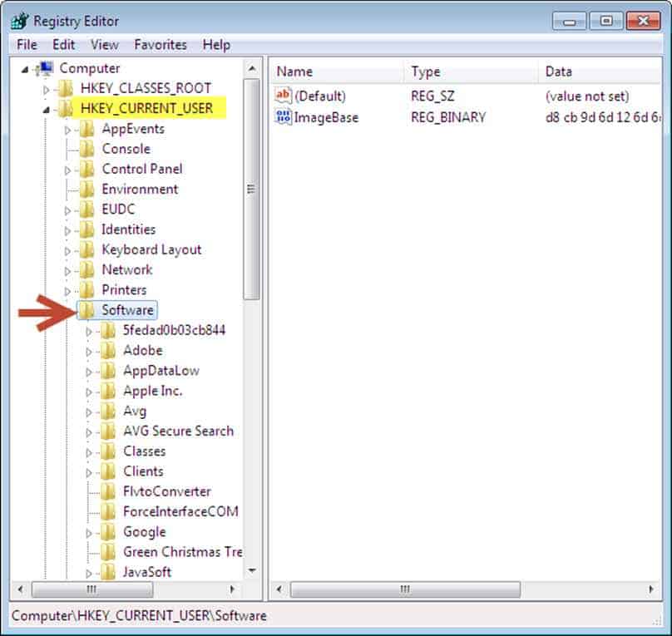The width and height of the screenshot is (672, 636).
Task: Minimize the Registry Editor window
Action: pyautogui.click(x=569, y=21)
